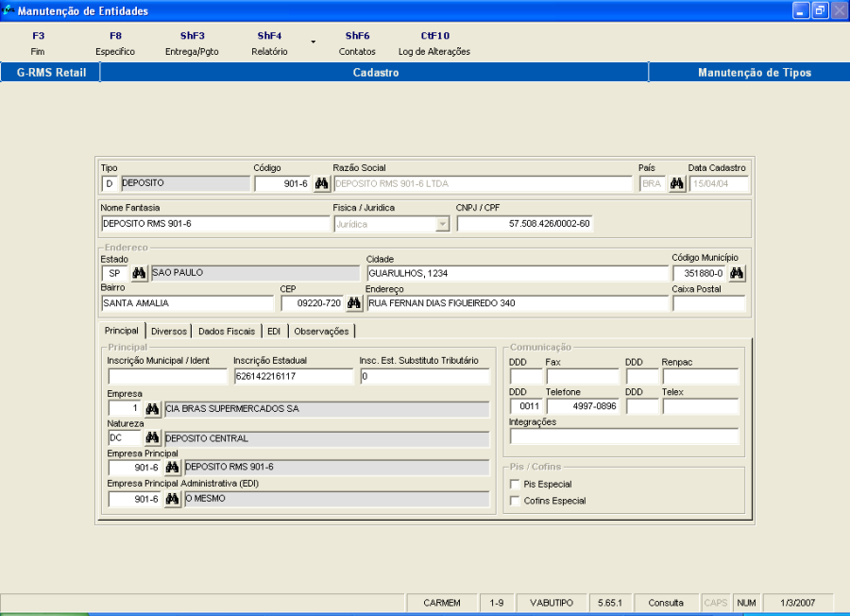The height and width of the screenshot is (616, 850).
Task: Click VABUTIPO in the status bar
Action: click(552, 603)
